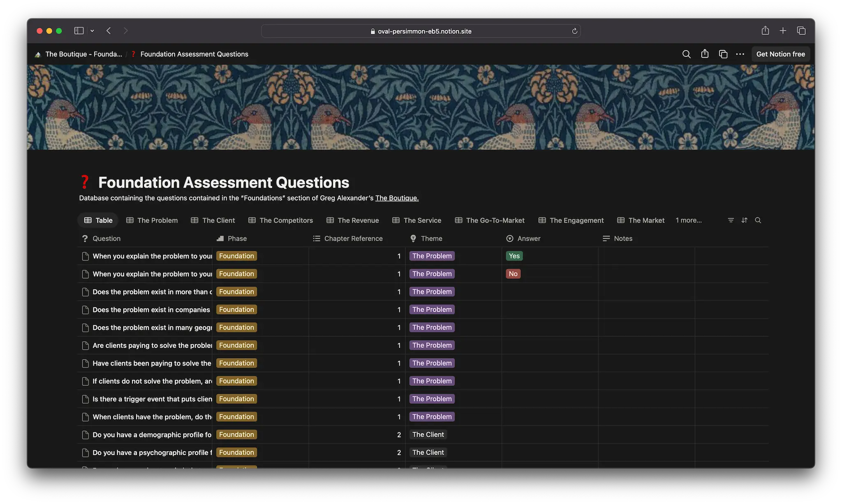Open 'Does the problem exist in more than' row
Screen dimensions: 842x504
coord(153,292)
